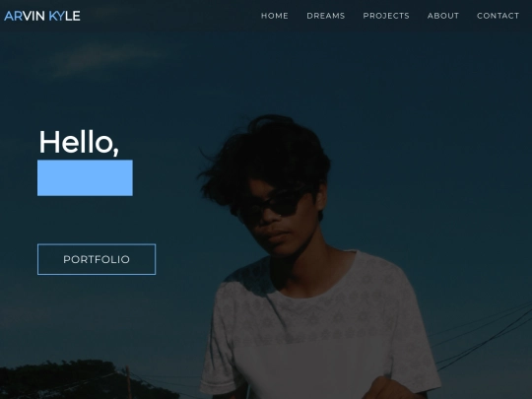Open the HOME navigation link
The height and width of the screenshot is (399, 532).
tap(275, 16)
